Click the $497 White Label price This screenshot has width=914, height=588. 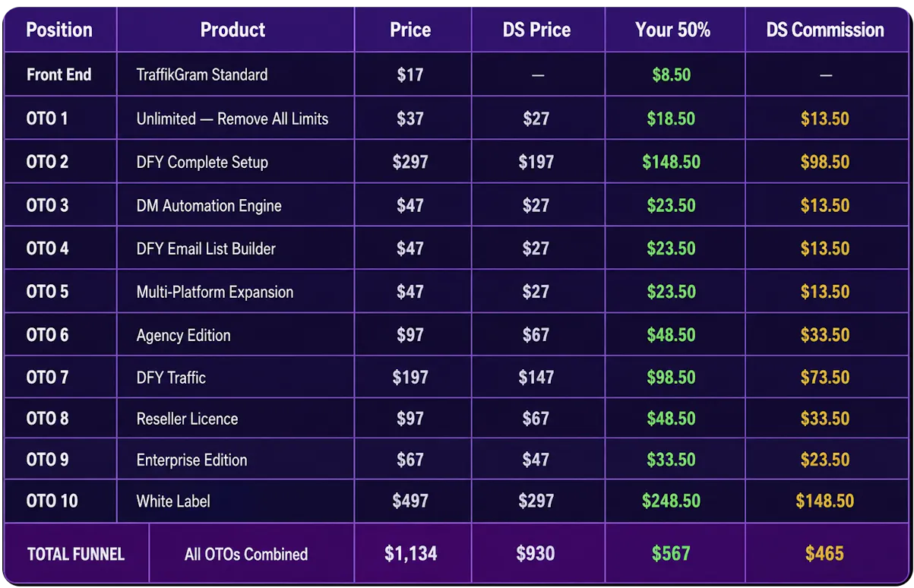(x=410, y=501)
